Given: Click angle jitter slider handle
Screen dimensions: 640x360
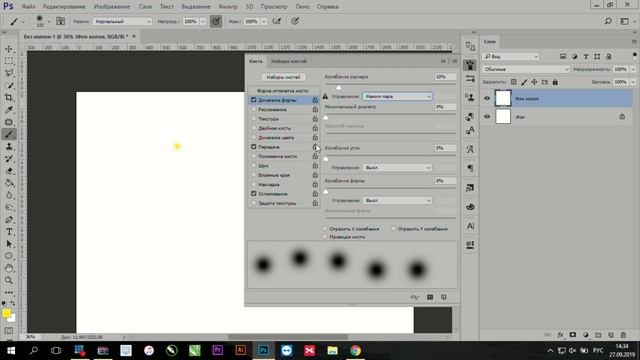Looking at the screenshot, I should click(326, 158).
